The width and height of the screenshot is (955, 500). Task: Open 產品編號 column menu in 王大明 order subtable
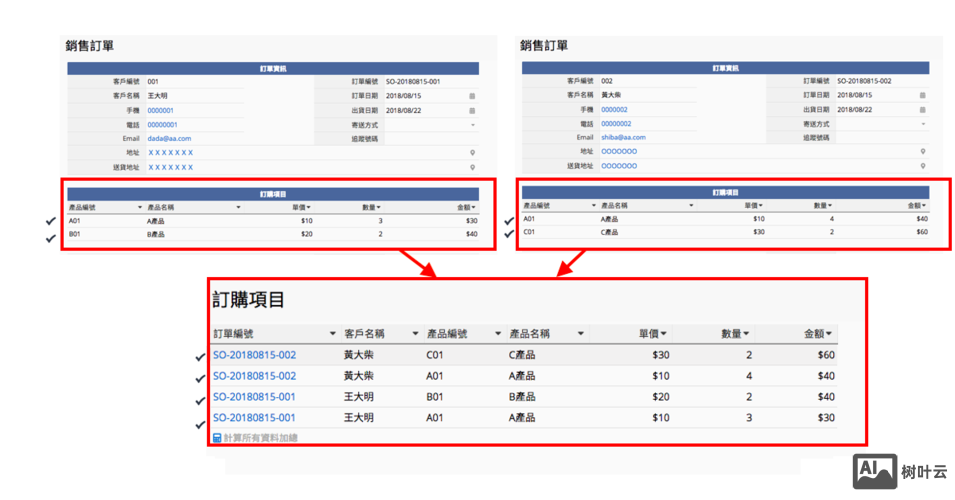pyautogui.click(x=139, y=208)
